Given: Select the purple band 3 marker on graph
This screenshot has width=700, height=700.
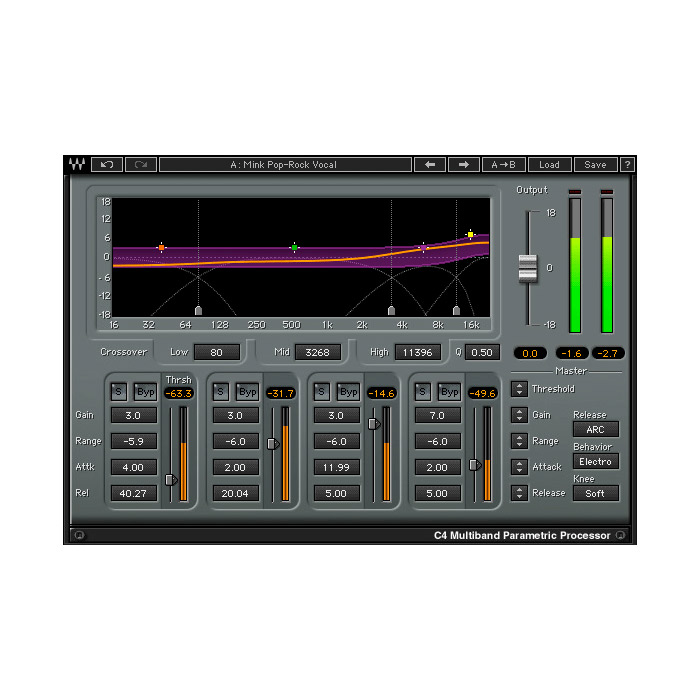Looking at the screenshot, I should pyautogui.click(x=423, y=247).
